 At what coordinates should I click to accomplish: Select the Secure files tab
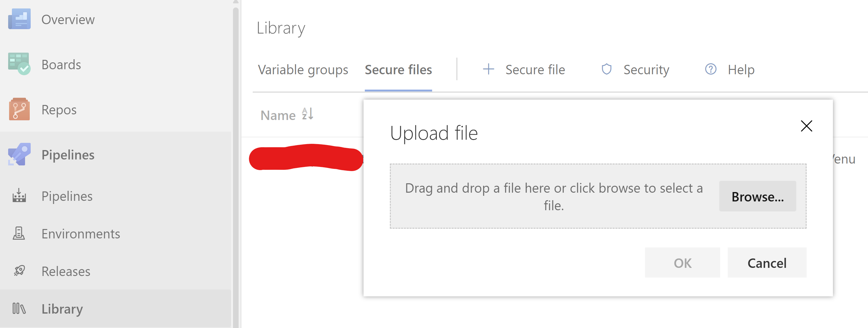click(x=398, y=70)
